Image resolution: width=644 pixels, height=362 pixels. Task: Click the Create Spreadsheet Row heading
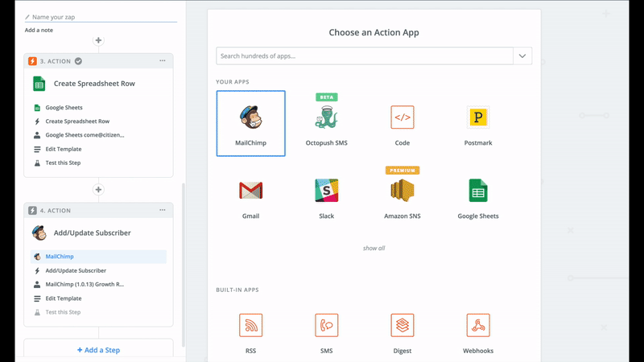click(x=94, y=84)
